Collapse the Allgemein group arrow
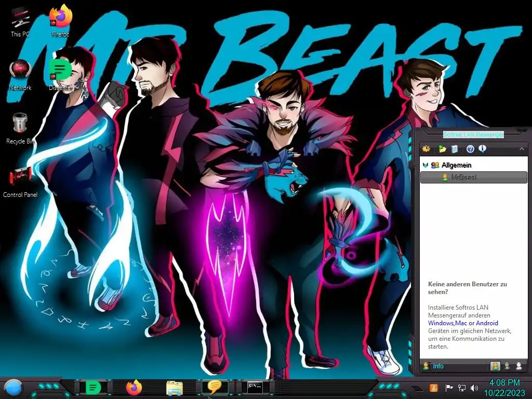The height and width of the screenshot is (399, 532). pos(425,165)
